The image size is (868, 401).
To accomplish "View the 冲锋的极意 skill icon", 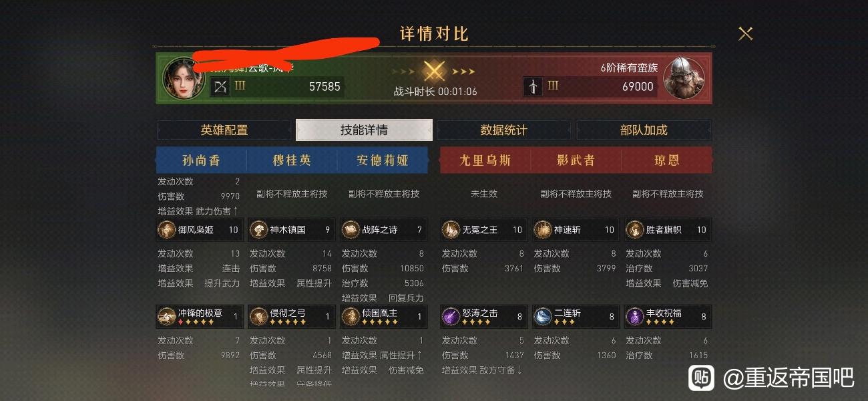I will click(167, 317).
